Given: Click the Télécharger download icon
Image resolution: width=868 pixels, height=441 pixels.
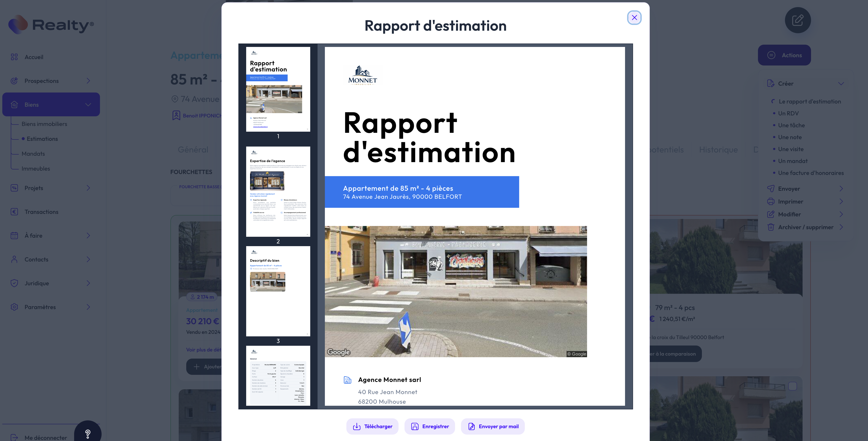Looking at the screenshot, I should coord(356,427).
